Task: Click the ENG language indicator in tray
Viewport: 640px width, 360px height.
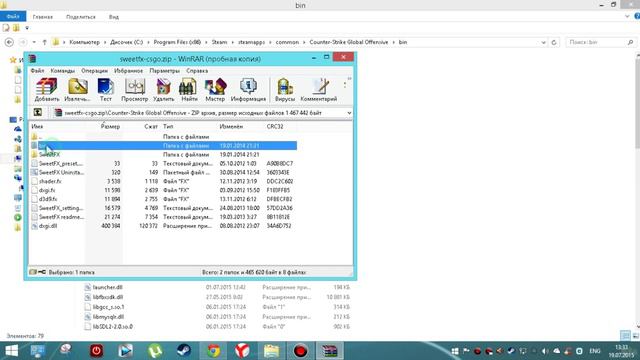Action: click(x=595, y=351)
